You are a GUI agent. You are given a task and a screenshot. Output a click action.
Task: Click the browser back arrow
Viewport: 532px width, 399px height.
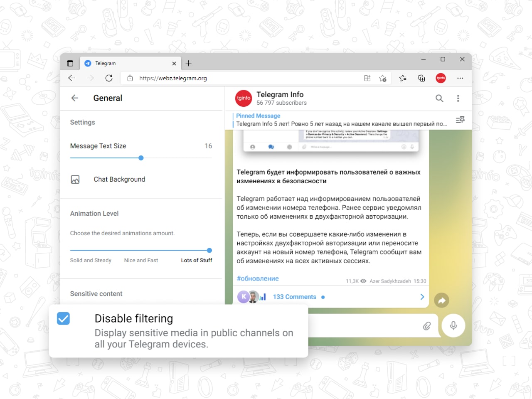[72, 78]
